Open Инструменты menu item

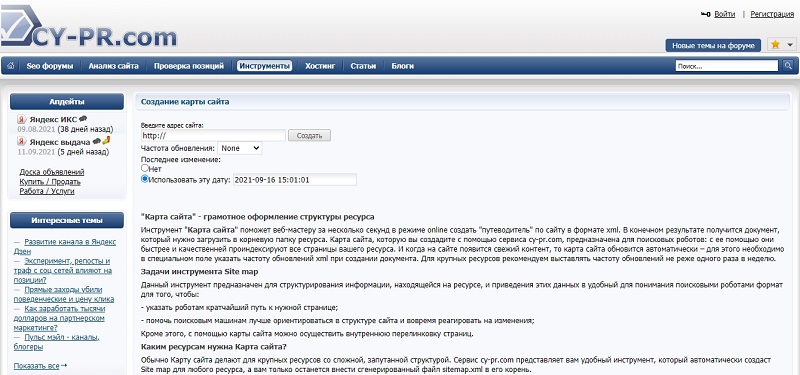(264, 66)
